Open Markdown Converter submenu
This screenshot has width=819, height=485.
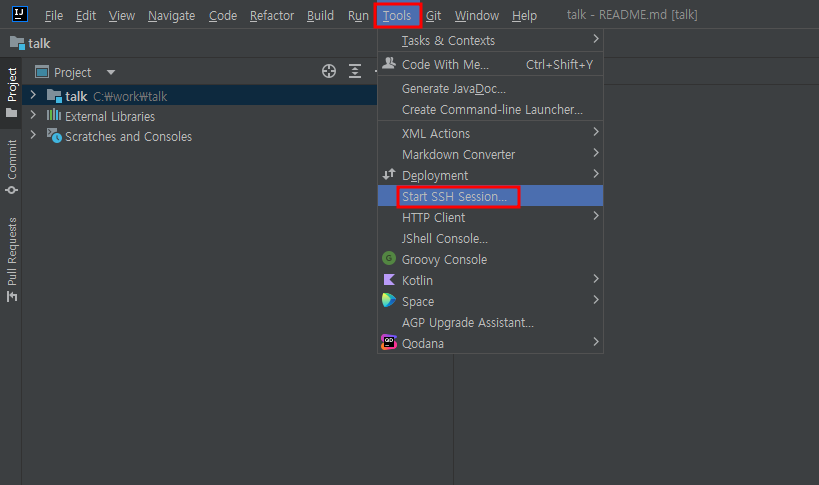pyautogui.click(x=490, y=155)
